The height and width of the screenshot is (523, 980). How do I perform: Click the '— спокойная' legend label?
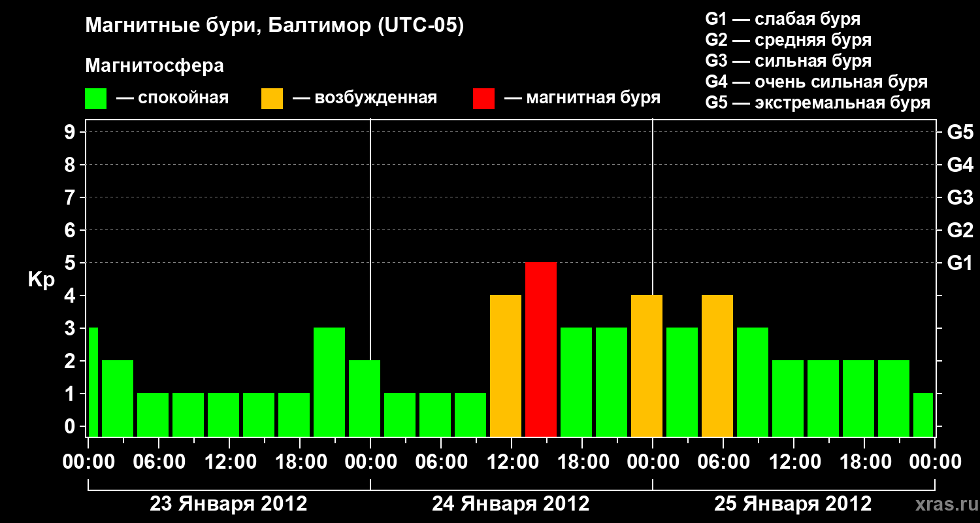click(x=172, y=98)
